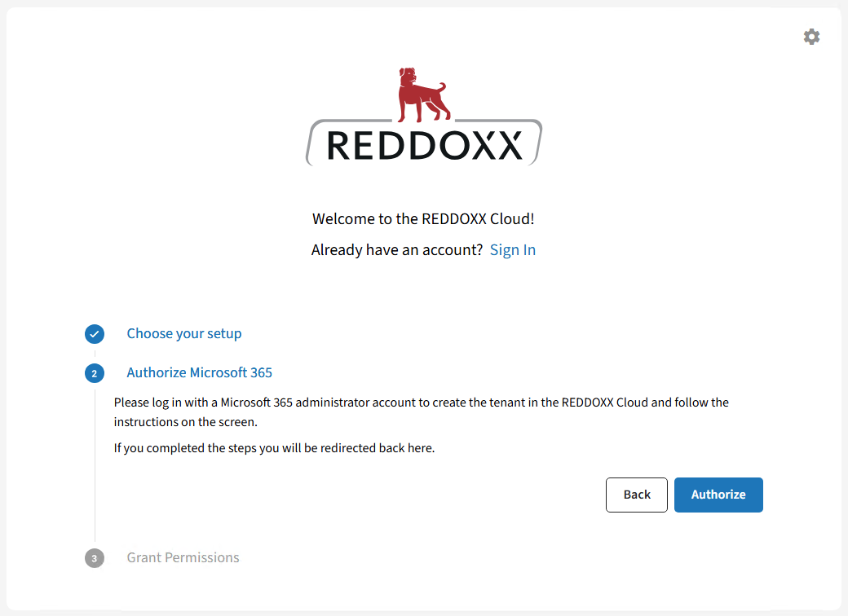This screenshot has height=616, width=848.
Task: Select the grayed-out step 3 badge
Action: point(95,558)
